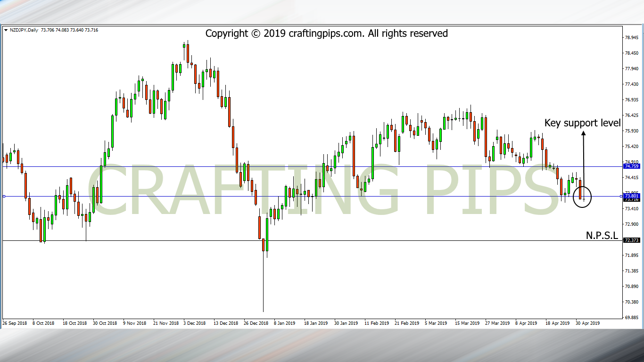Image resolution: width=644 pixels, height=362 pixels.
Task: Click the 30 Jan 2019 date label
Action: [346, 323]
